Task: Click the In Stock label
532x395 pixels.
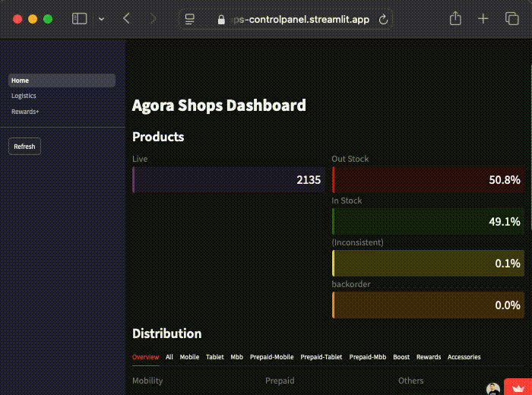Action: pyautogui.click(x=347, y=201)
